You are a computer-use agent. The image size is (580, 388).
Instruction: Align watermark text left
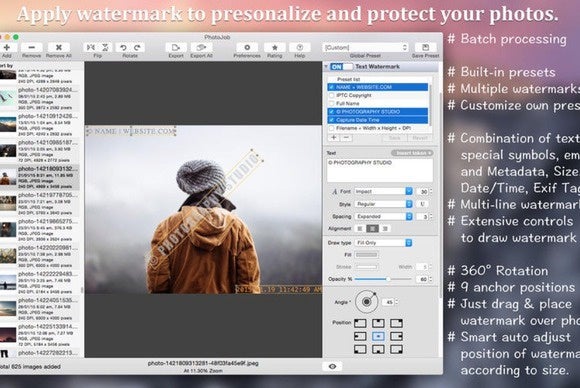point(360,229)
